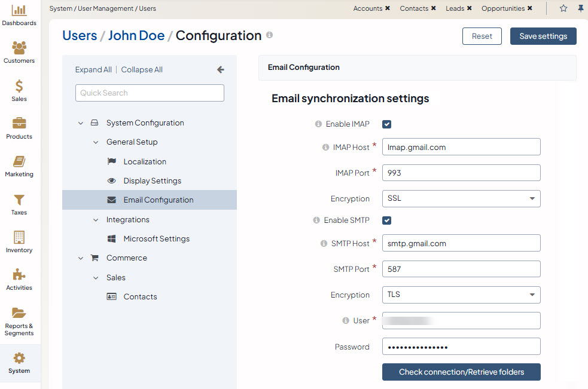Open Microsoft Settings tree item
This screenshot has width=588, height=389.
click(156, 239)
